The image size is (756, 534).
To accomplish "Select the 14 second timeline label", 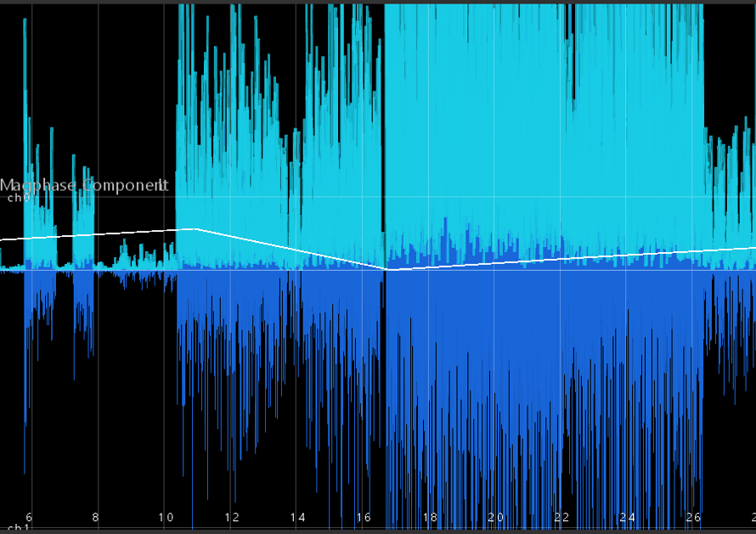I will (x=298, y=517).
